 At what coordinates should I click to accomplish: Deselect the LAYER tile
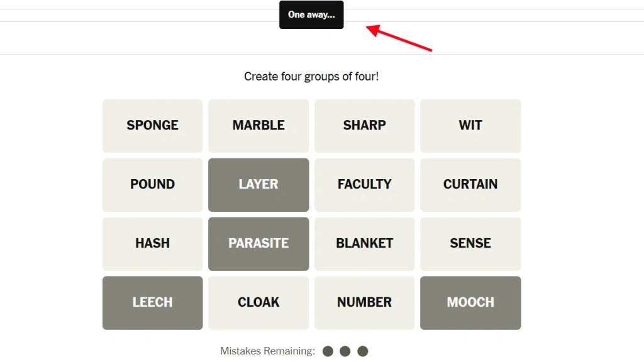[x=258, y=185]
